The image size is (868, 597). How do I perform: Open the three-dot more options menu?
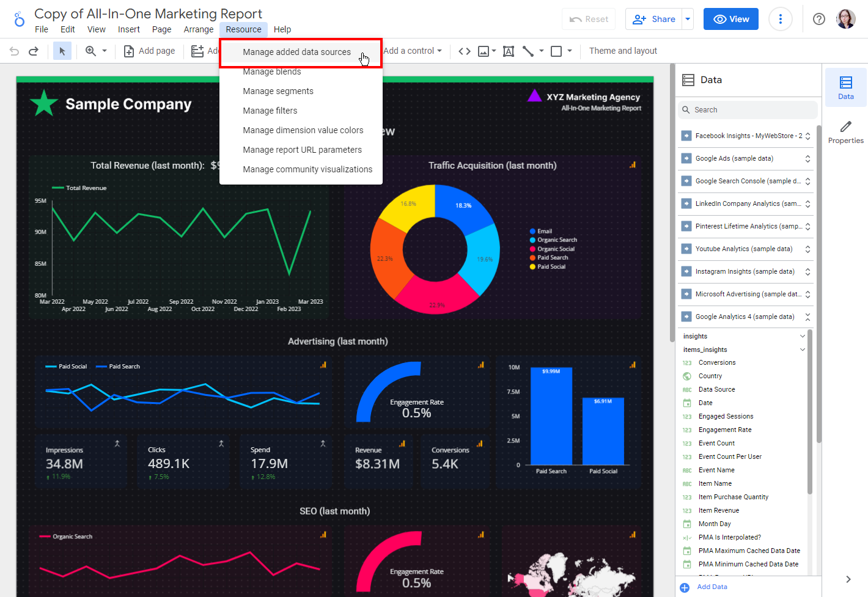pyautogui.click(x=781, y=19)
